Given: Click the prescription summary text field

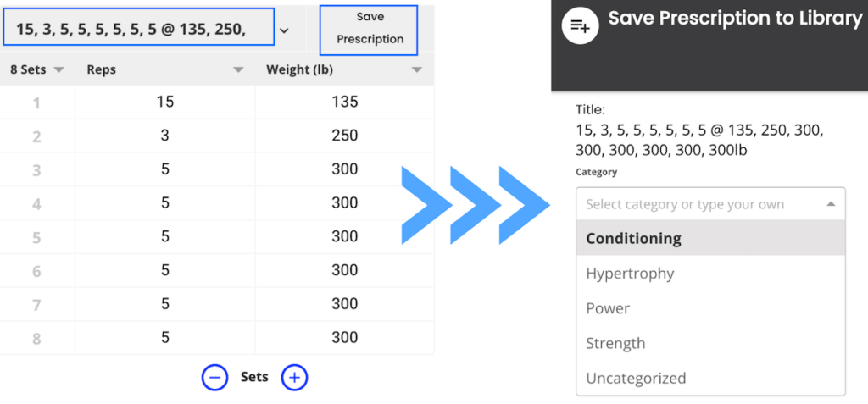Looking at the screenshot, I should (x=139, y=30).
